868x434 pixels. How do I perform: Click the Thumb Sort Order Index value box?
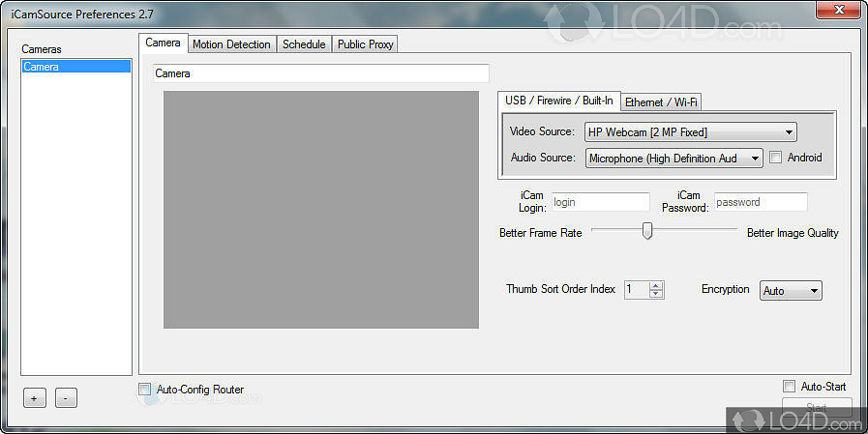(637, 290)
